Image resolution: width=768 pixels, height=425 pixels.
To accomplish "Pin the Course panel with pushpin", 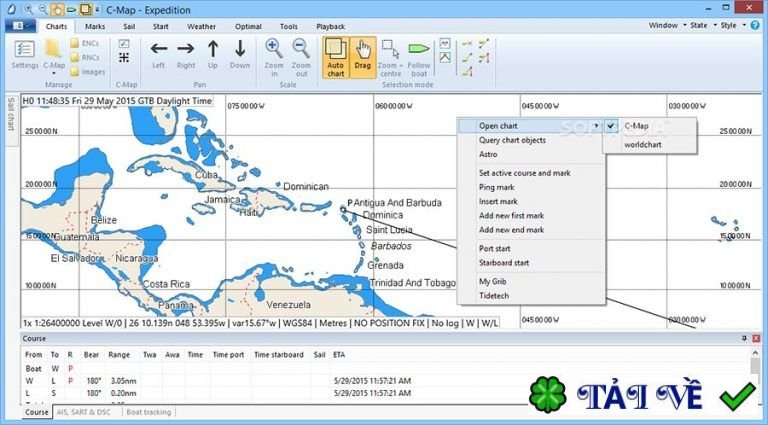I will point(744,338).
